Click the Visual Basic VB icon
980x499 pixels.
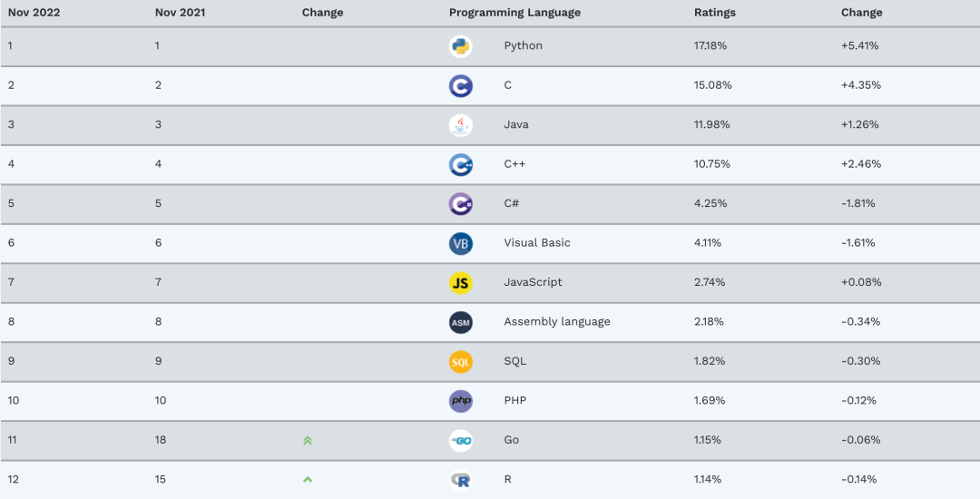coord(460,243)
